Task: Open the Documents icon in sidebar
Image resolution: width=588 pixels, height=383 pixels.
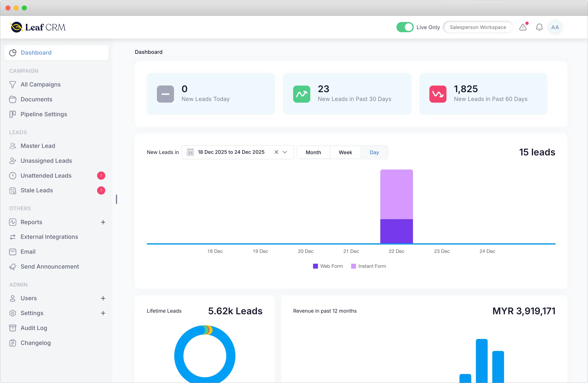Action: tap(13, 99)
